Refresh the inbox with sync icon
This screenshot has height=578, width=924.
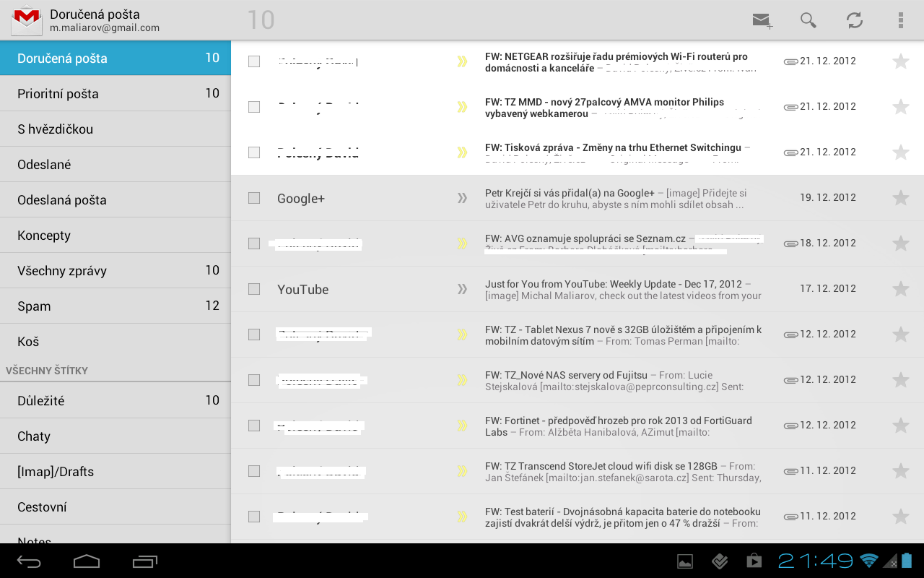coord(855,20)
